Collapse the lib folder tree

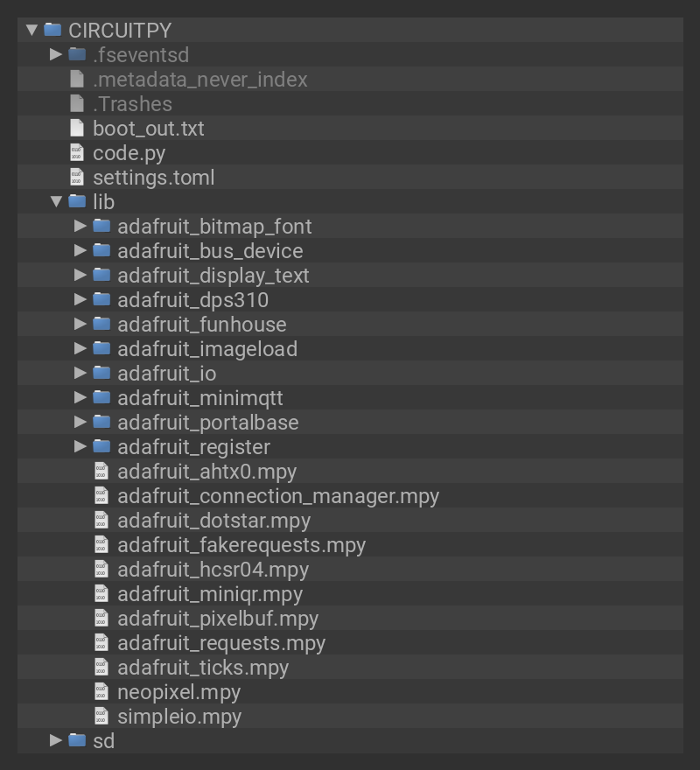pyautogui.click(x=57, y=201)
